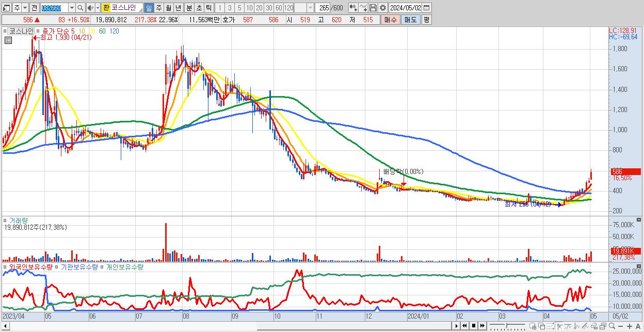Open the 주 dropdown arrow at top left
Image resolution: width=644 pixels, height=332 pixels.
(x=25, y=8)
